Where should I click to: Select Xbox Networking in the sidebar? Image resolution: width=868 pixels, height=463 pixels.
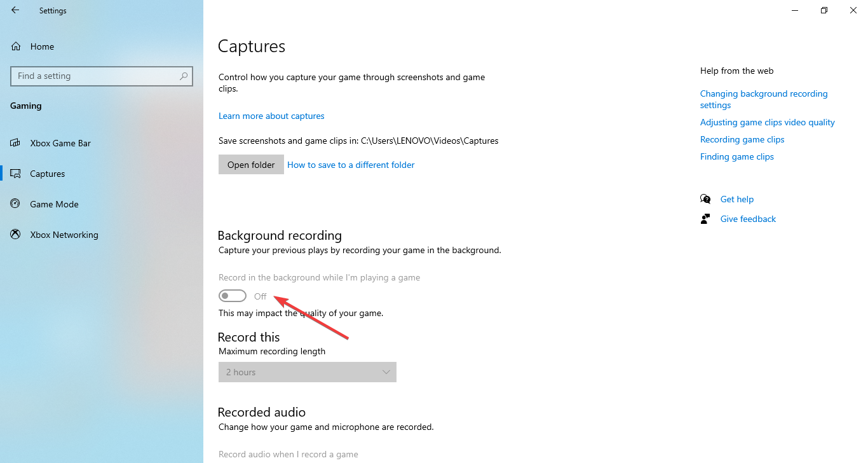pos(64,235)
